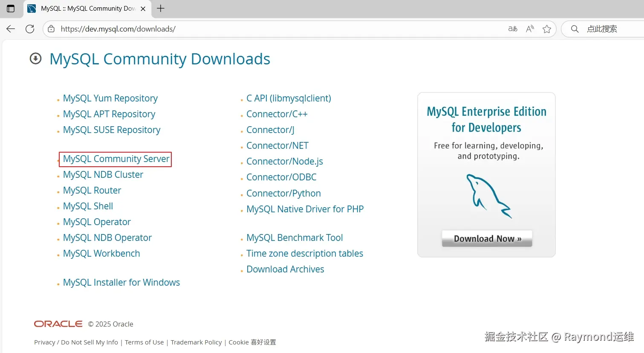The height and width of the screenshot is (353, 644).
Task: Open C API (libmysqlclient) link
Action: (289, 98)
